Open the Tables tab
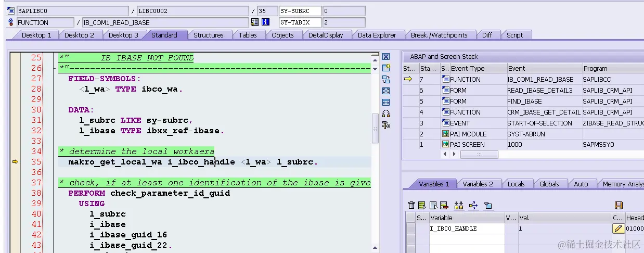 (x=248, y=35)
